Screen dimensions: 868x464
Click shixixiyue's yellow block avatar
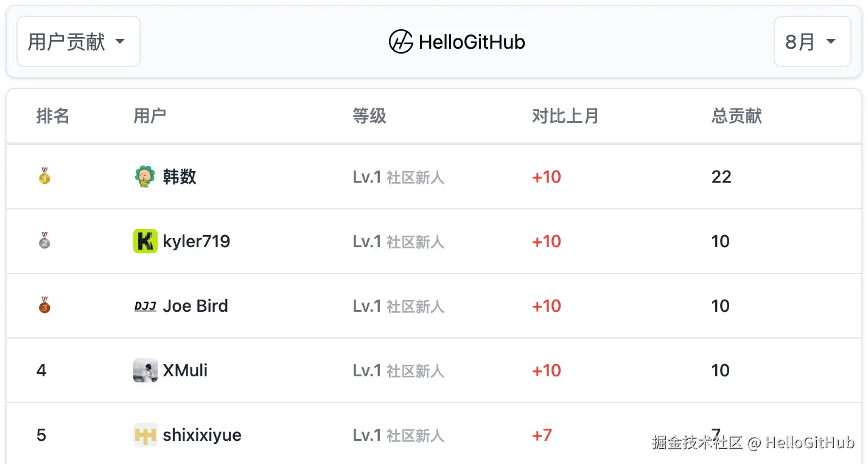coord(145,435)
